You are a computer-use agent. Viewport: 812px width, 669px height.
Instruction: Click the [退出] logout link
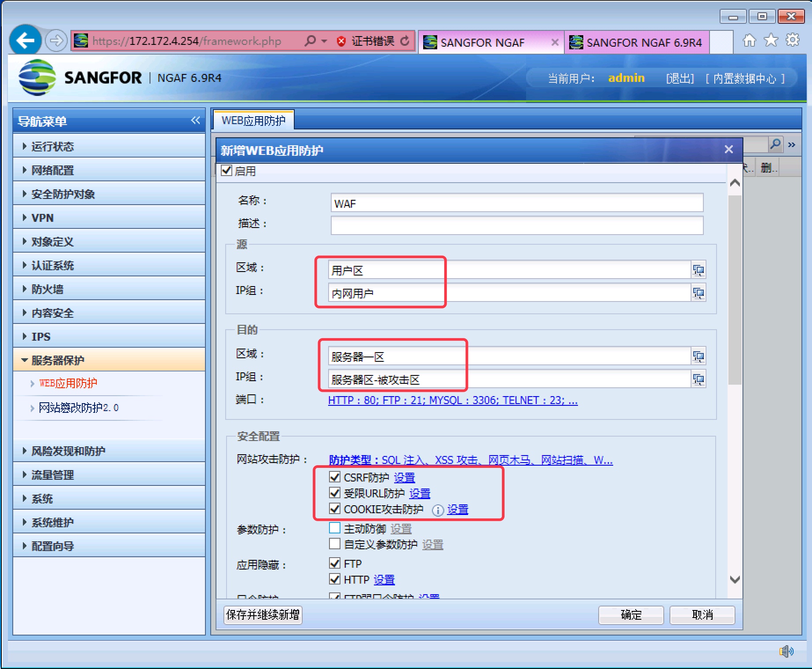[x=680, y=78]
